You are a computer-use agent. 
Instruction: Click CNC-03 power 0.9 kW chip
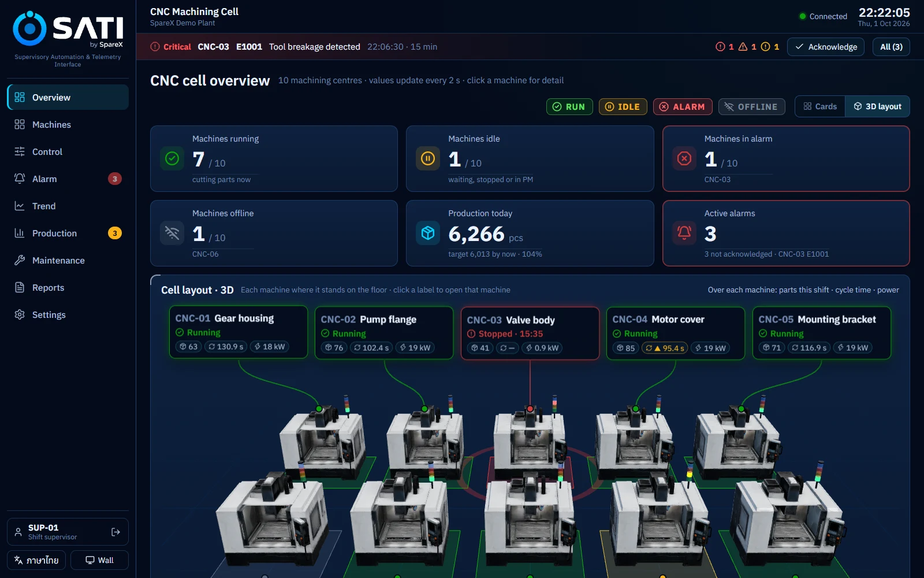coord(542,348)
